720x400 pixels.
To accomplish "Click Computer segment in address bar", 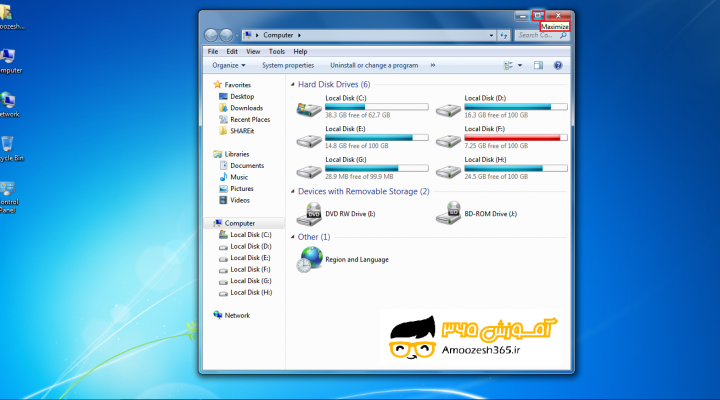I will point(278,35).
